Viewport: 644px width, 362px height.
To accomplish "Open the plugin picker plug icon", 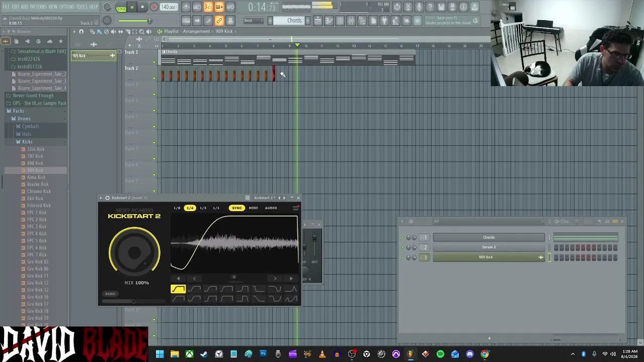I will click(384, 21).
